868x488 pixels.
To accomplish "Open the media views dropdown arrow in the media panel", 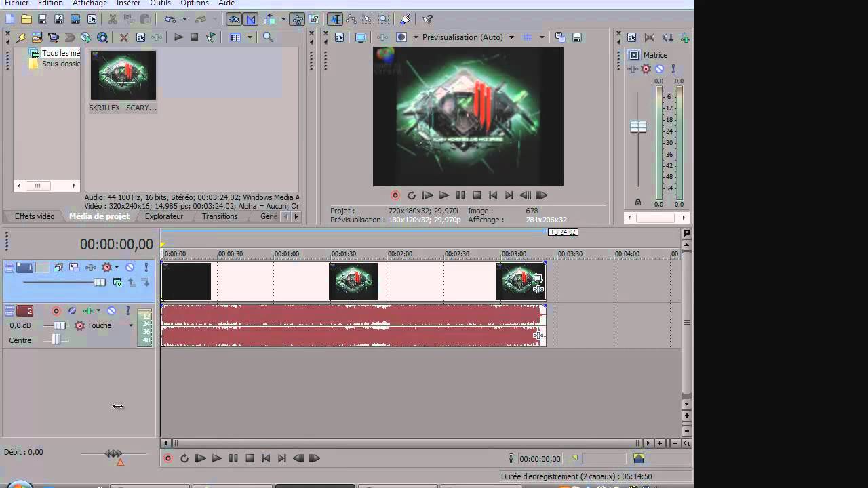I will pyautogui.click(x=250, y=37).
